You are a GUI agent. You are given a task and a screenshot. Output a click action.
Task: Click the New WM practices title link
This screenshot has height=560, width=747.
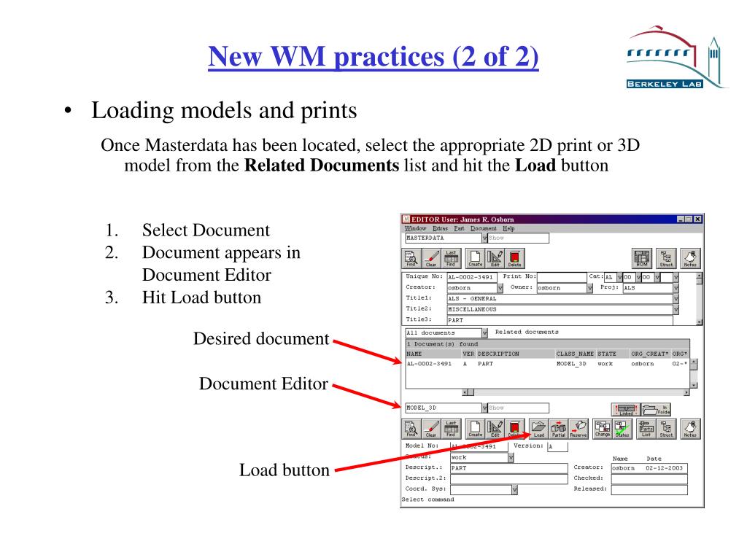[x=373, y=57]
